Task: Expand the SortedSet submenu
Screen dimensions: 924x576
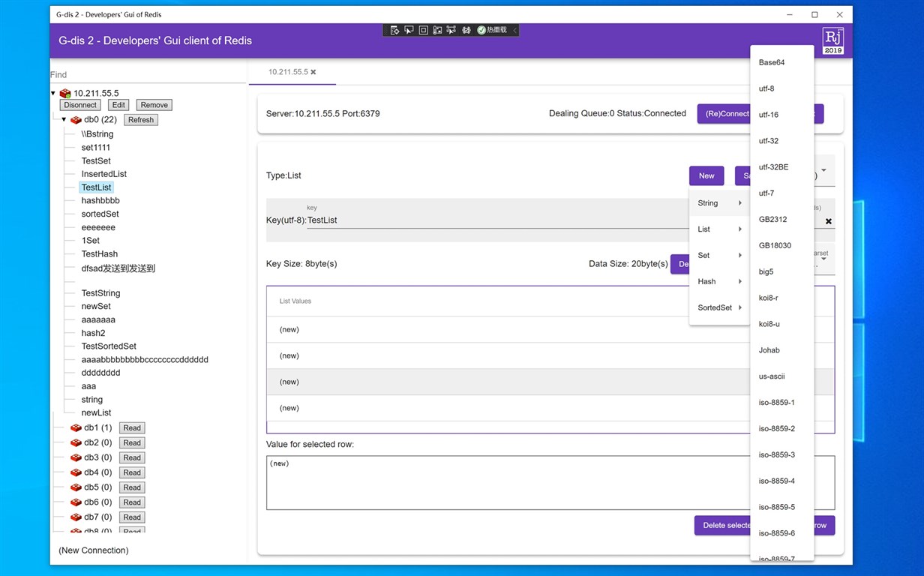Action: click(x=719, y=307)
